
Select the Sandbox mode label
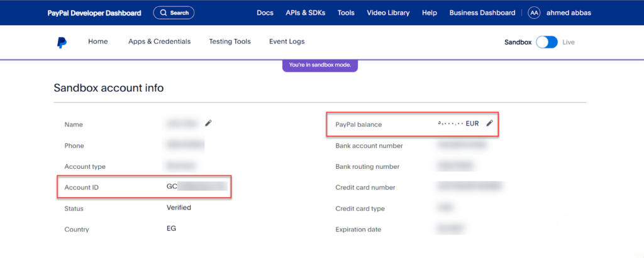(x=518, y=42)
